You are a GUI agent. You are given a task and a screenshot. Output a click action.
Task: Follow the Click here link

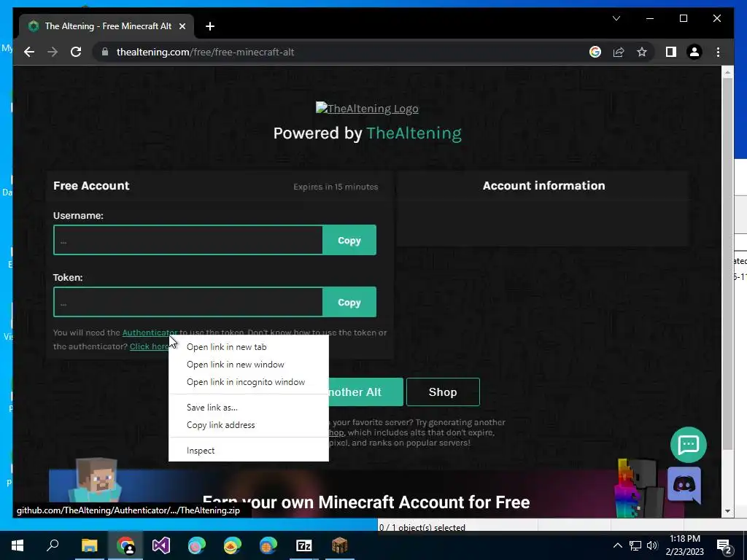coord(149,346)
